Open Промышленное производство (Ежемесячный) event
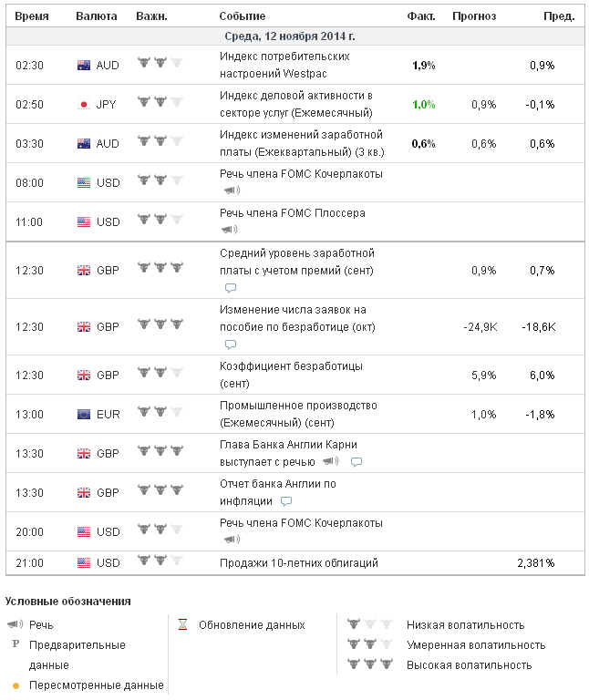 (298, 413)
